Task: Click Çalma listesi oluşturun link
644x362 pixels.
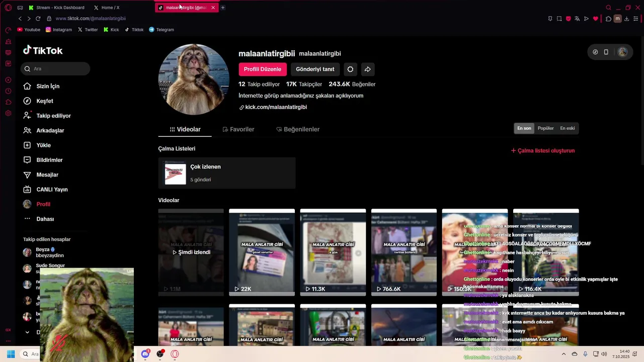Action: (543, 151)
